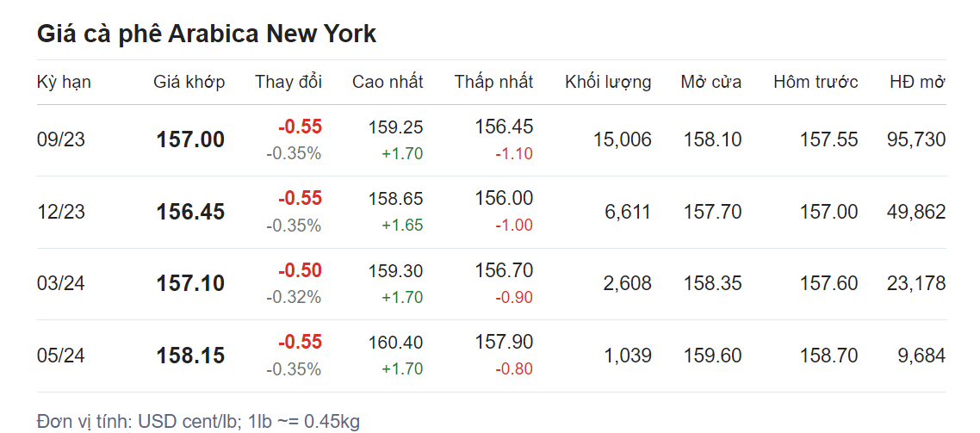Click the Giá cà phê Arabica New York title
Screen dimensions: 980x433
pos(207,34)
